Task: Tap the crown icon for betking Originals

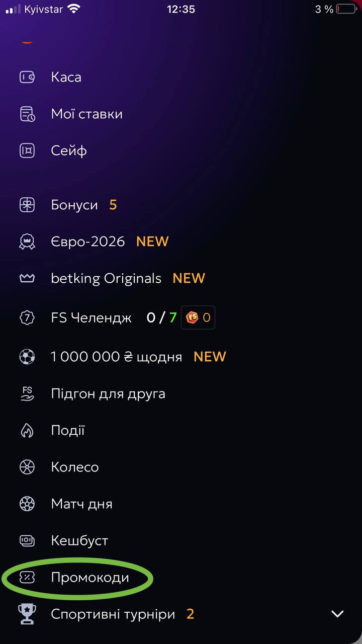Action: pos(27,278)
